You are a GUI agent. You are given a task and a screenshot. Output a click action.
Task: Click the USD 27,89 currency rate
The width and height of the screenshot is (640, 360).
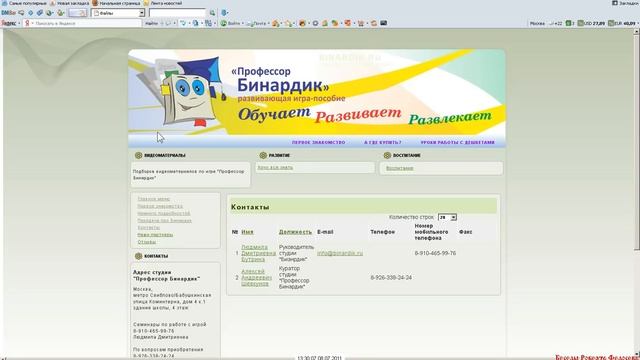pos(591,24)
